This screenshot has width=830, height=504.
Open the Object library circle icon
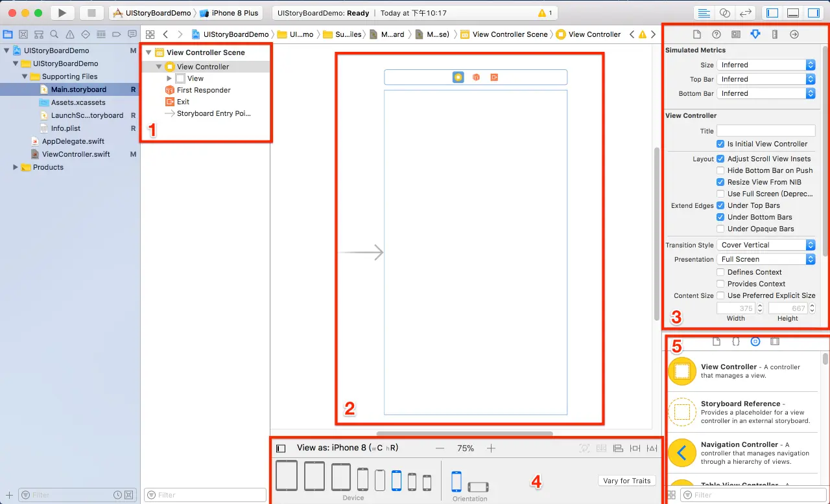[x=755, y=341]
